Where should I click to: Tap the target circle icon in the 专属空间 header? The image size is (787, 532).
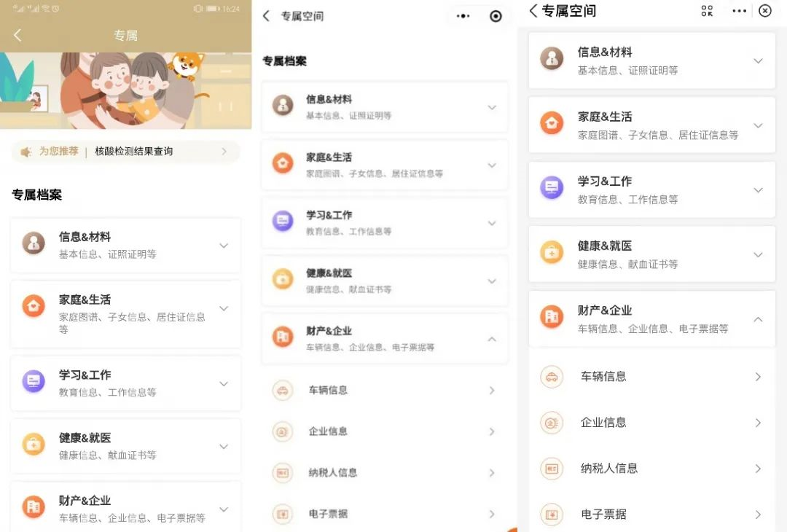496,17
